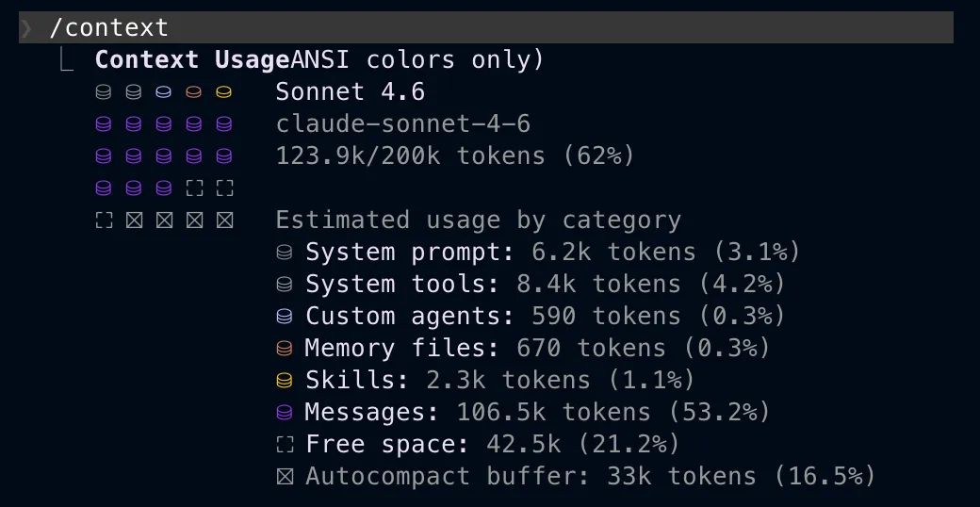
Task: Select the orange Memory files legend icon
Action: pyautogui.click(x=285, y=349)
